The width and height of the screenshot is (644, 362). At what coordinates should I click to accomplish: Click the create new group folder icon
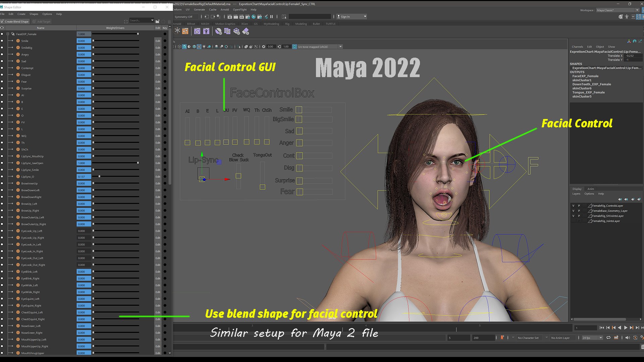pyautogui.click(x=158, y=21)
